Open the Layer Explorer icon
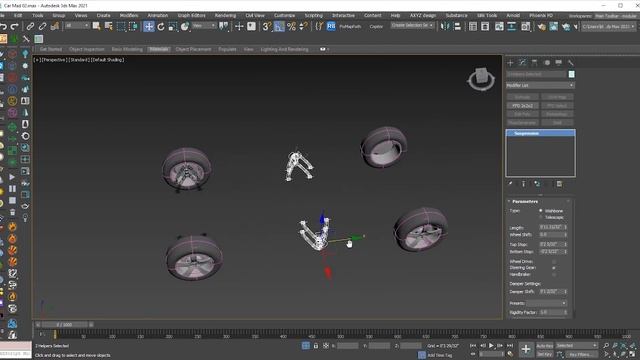The image size is (640, 360). point(485,27)
